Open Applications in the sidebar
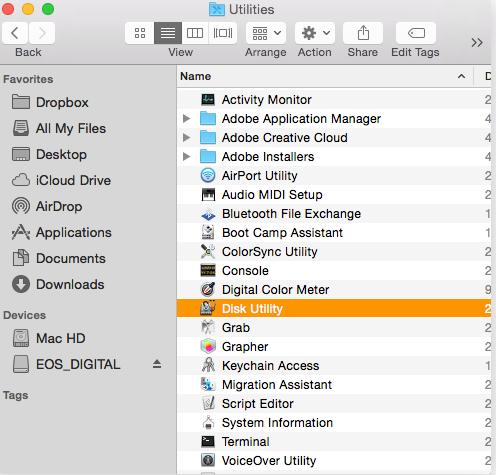 point(62,232)
